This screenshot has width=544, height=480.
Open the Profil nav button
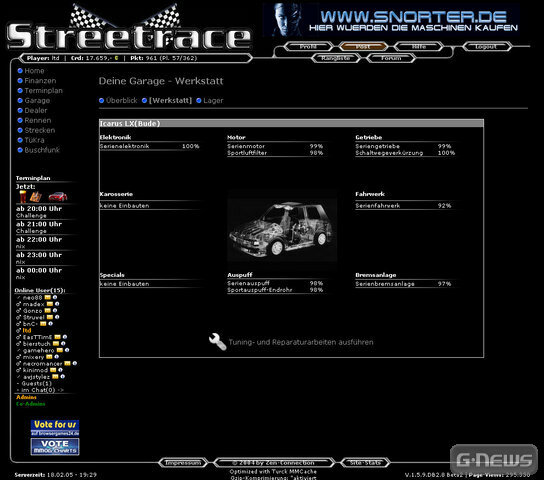[308, 46]
